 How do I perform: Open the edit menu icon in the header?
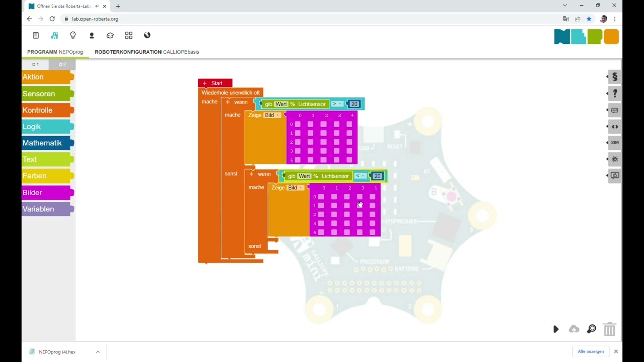36,35
